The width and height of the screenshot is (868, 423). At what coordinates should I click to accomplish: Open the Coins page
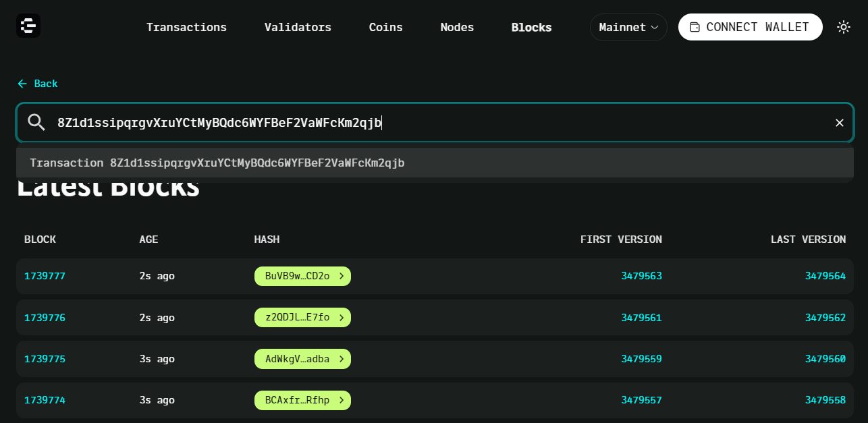pos(386,28)
